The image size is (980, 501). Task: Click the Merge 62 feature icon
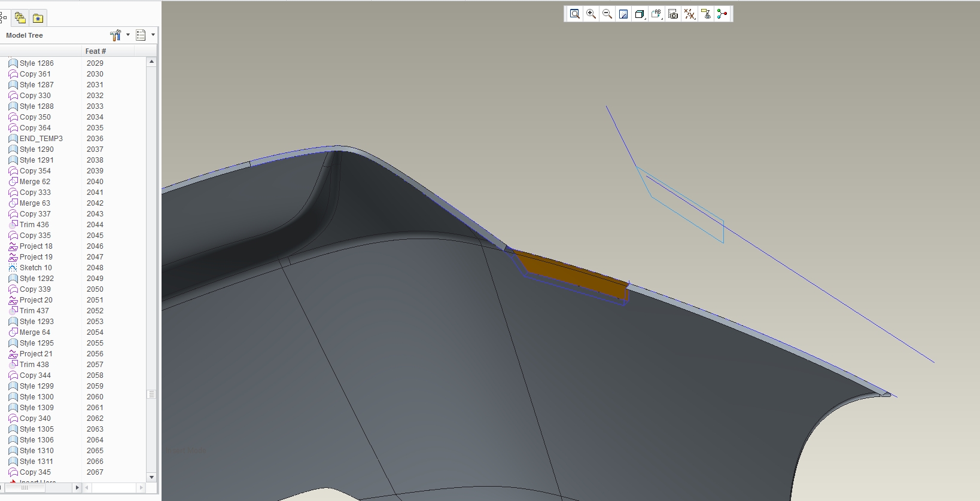click(13, 182)
